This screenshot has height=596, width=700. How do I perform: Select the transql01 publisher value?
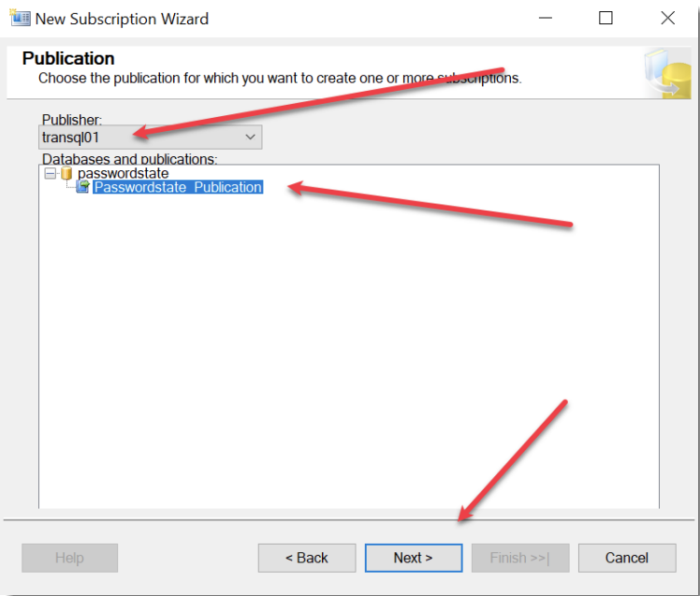70,138
